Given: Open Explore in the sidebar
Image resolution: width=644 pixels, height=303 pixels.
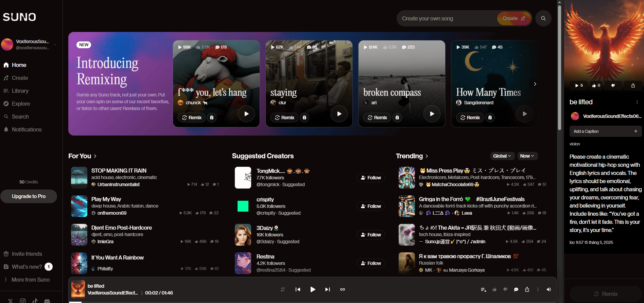Looking at the screenshot, I should [17, 104].
